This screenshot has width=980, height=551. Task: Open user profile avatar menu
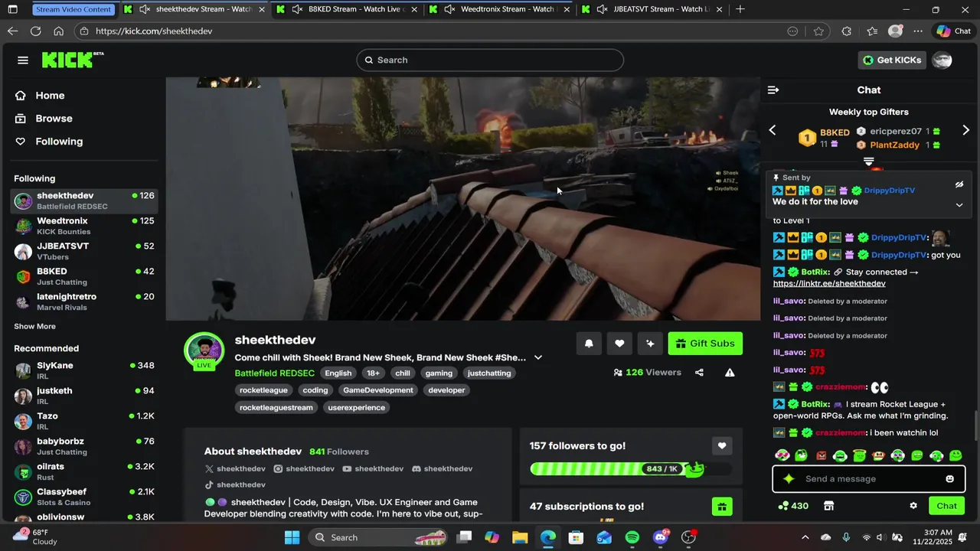point(942,60)
